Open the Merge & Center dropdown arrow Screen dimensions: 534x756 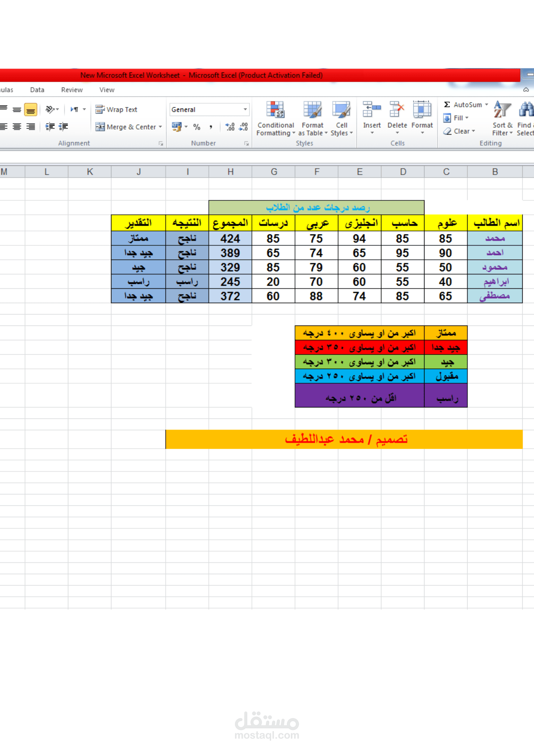tap(161, 127)
